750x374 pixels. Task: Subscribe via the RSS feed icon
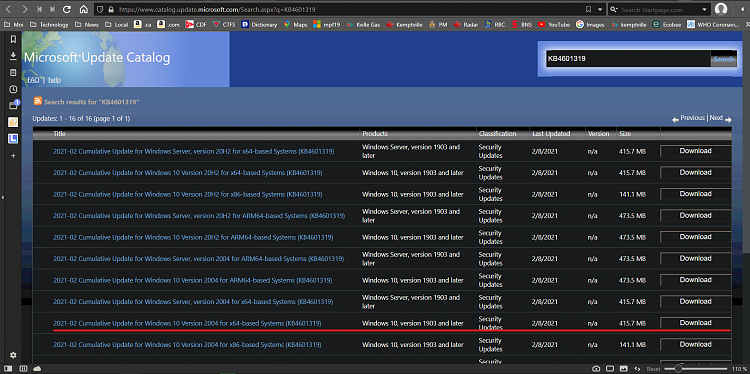point(37,101)
